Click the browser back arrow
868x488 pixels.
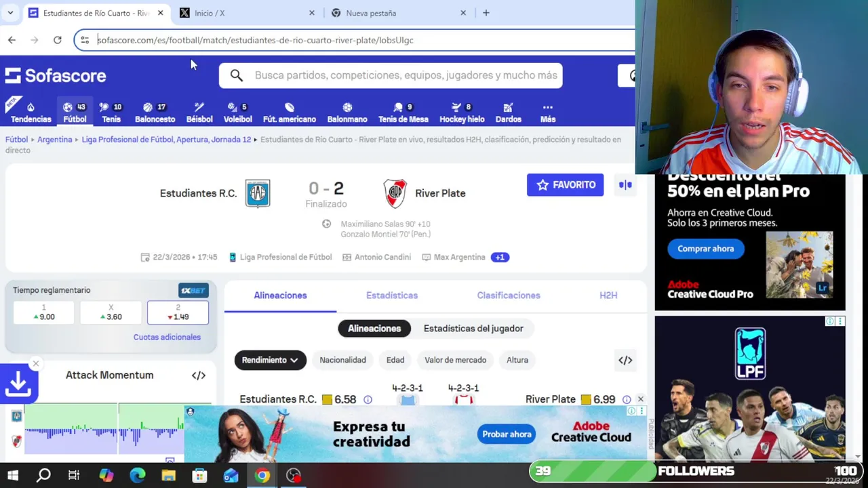click(x=12, y=40)
